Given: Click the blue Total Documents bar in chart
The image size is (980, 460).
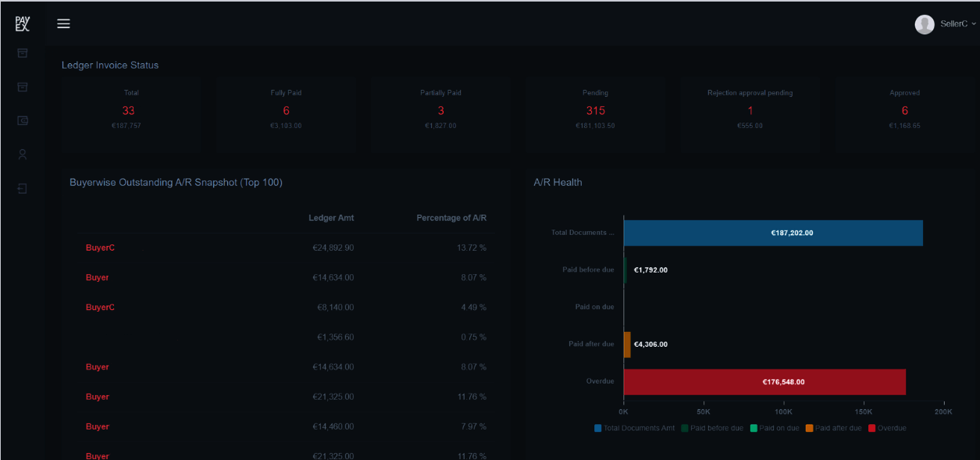Looking at the screenshot, I should click(x=773, y=233).
